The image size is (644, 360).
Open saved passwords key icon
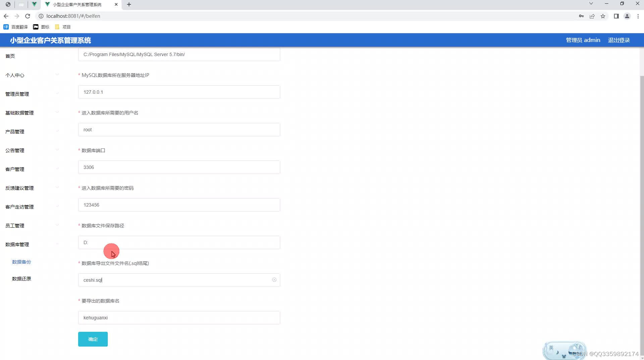[x=581, y=16]
